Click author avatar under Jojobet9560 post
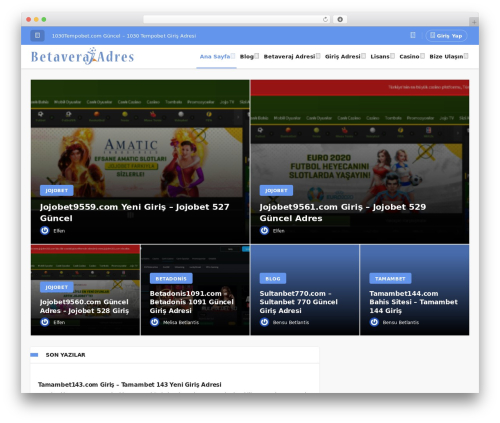Screen dimensions: 500x423 45,322
